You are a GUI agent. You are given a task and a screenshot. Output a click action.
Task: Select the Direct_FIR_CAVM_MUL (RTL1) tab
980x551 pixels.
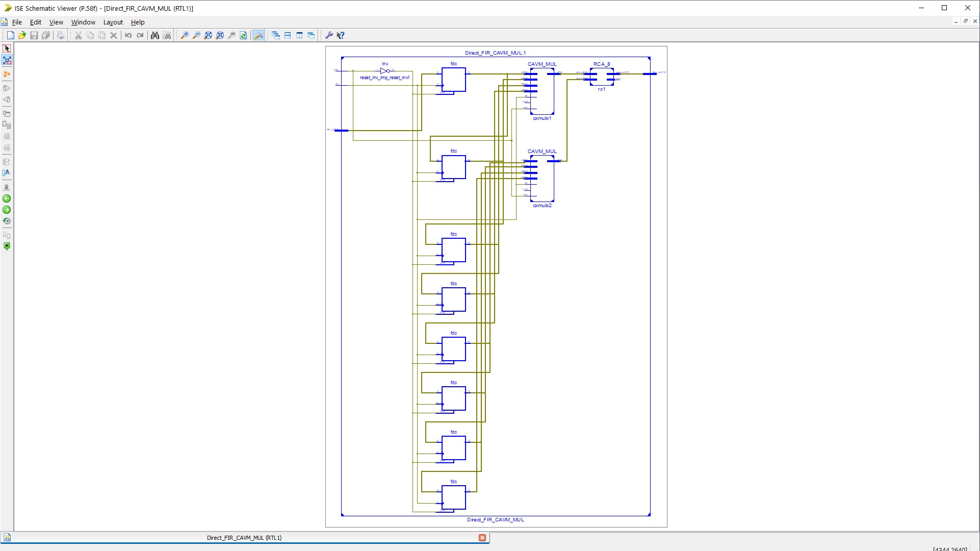tap(244, 538)
